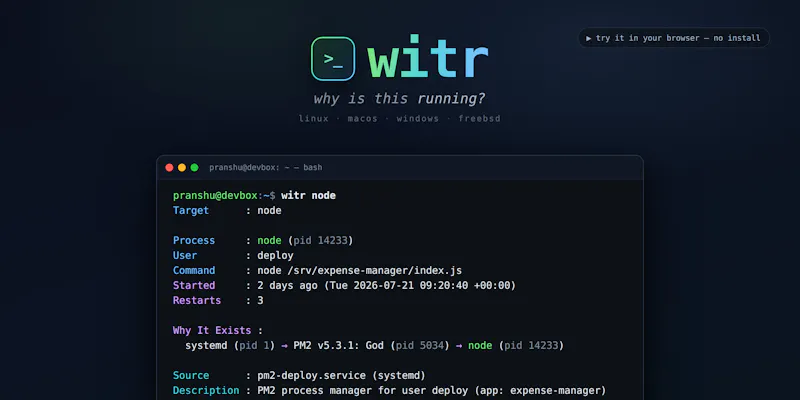800x400 pixels.
Task: Click green 'node' at end of ancestry chain
Action: [x=480, y=345]
